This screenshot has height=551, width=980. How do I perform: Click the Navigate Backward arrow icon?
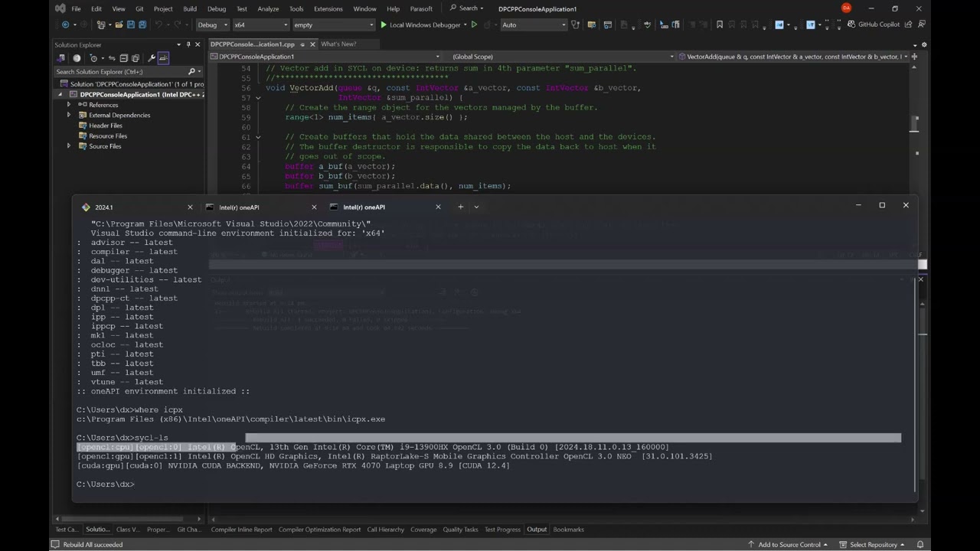(65, 24)
